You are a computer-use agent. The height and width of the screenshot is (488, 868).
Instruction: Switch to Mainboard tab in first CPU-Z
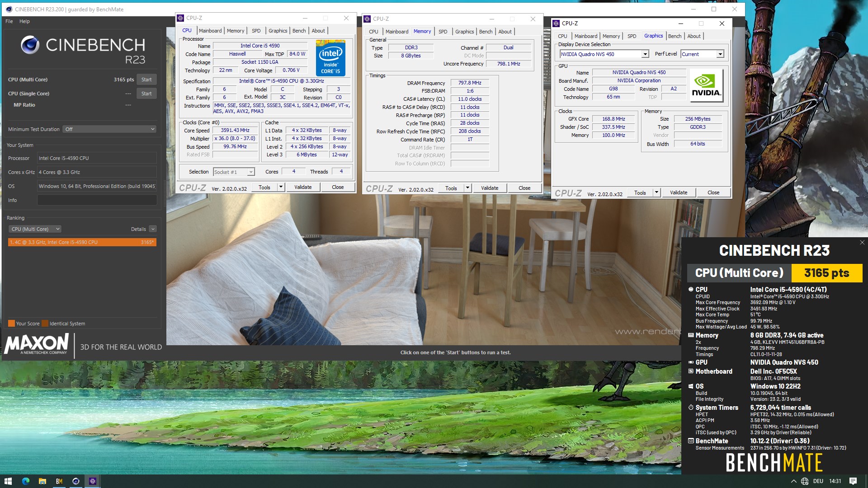[210, 31]
